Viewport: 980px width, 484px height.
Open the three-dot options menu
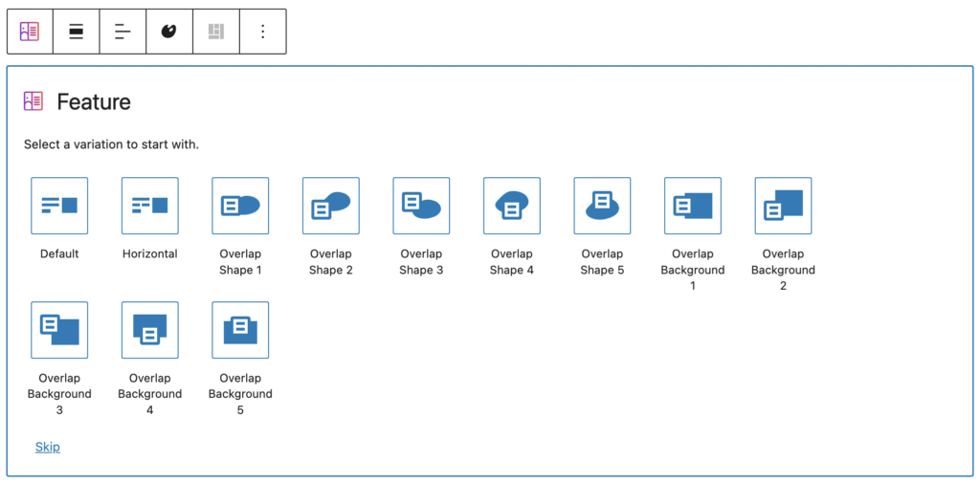tap(263, 32)
